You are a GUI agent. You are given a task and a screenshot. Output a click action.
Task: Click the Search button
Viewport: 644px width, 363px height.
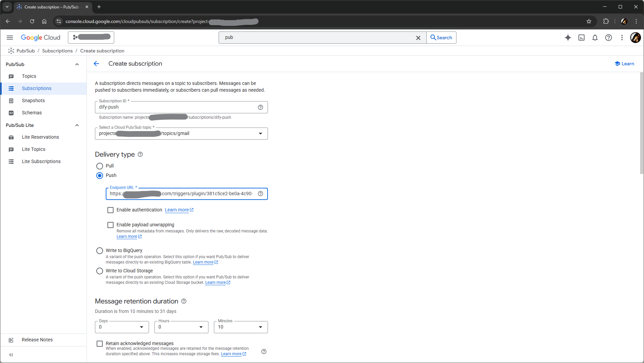click(x=441, y=38)
